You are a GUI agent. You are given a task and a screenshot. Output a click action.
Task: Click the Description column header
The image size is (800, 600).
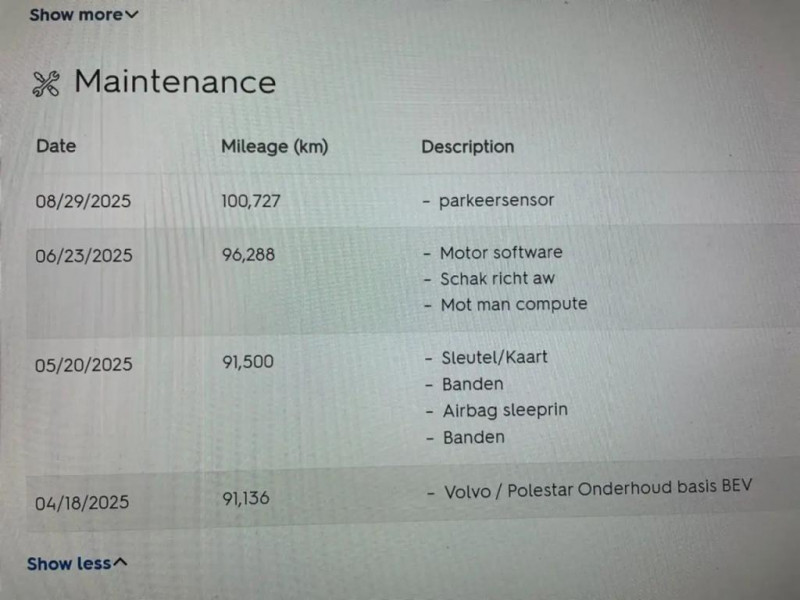(467, 147)
